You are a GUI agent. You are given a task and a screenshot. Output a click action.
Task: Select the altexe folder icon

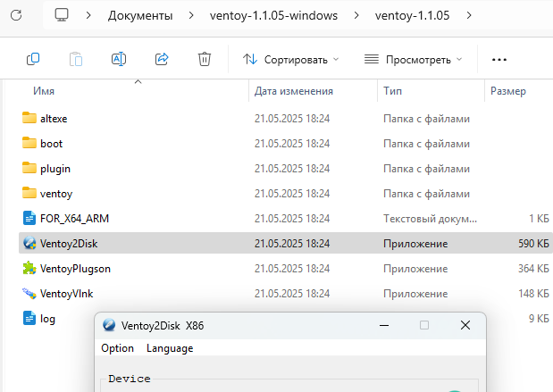coord(29,118)
